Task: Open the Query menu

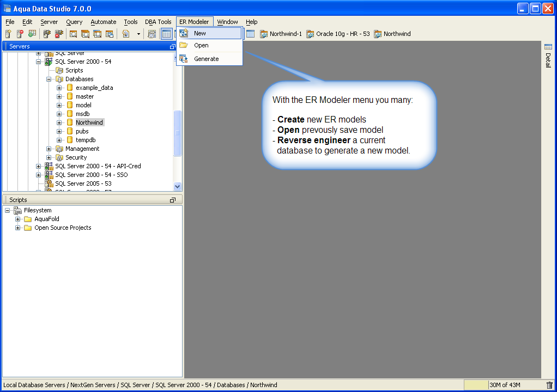Action: point(74,22)
